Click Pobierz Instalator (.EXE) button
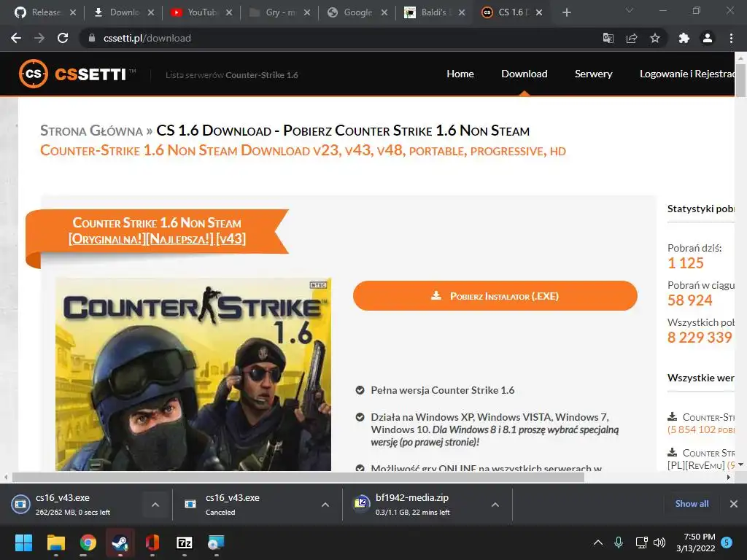The height and width of the screenshot is (560, 747). click(495, 296)
